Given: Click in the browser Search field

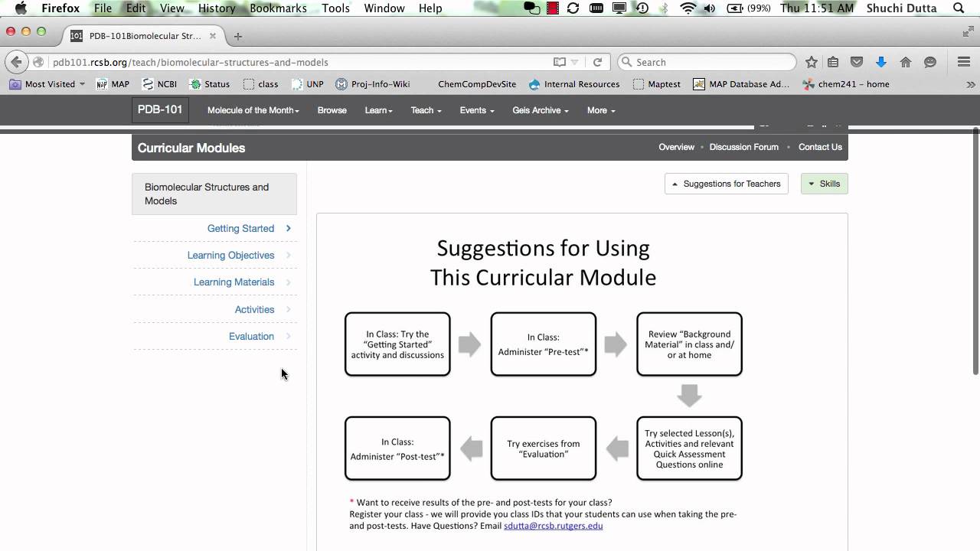Looking at the screenshot, I should 706,62.
